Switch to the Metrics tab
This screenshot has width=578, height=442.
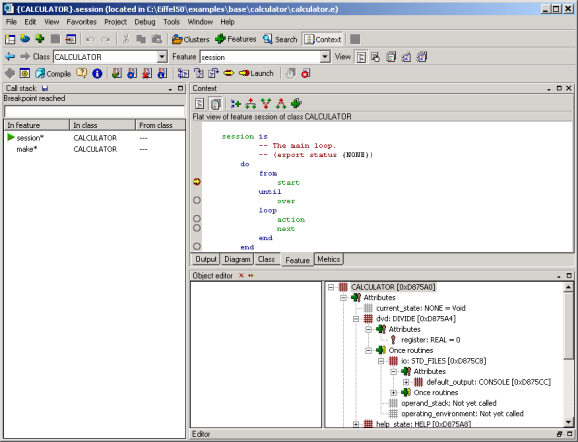click(328, 259)
